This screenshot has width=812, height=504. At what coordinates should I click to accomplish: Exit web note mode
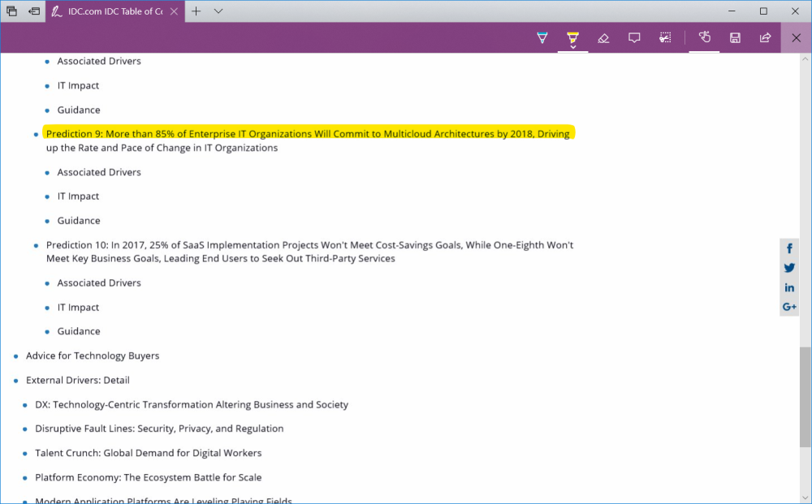797,38
